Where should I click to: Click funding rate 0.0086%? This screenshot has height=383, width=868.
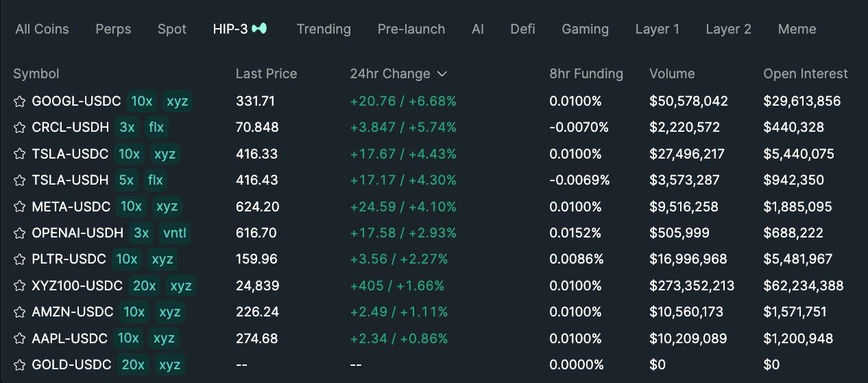click(577, 259)
